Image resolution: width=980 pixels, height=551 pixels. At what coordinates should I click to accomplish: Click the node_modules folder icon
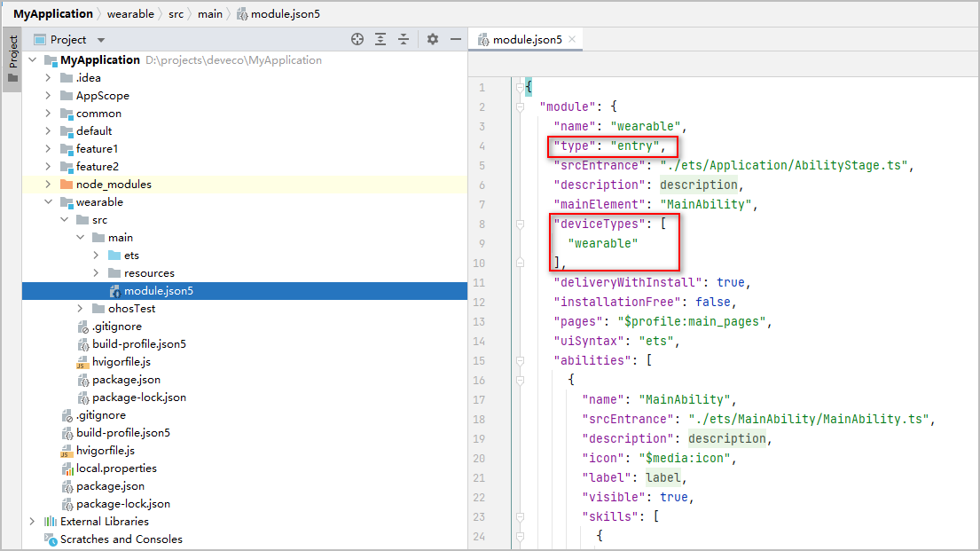(x=67, y=184)
